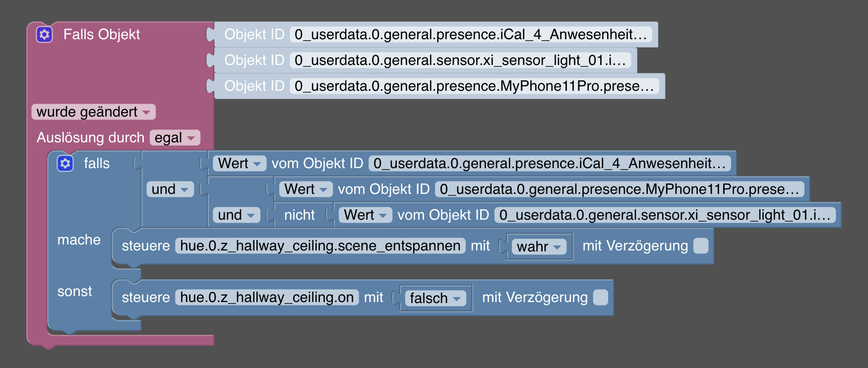Open the 'falsch' value dropdown
The width and height of the screenshot is (868, 368).
click(x=435, y=298)
